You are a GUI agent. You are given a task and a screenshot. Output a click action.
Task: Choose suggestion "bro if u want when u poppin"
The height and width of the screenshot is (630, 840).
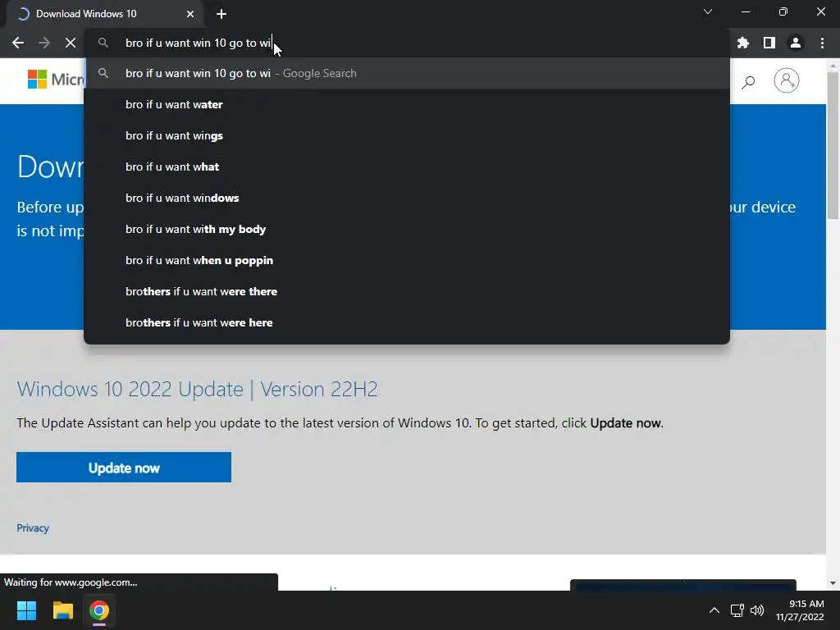point(407,260)
